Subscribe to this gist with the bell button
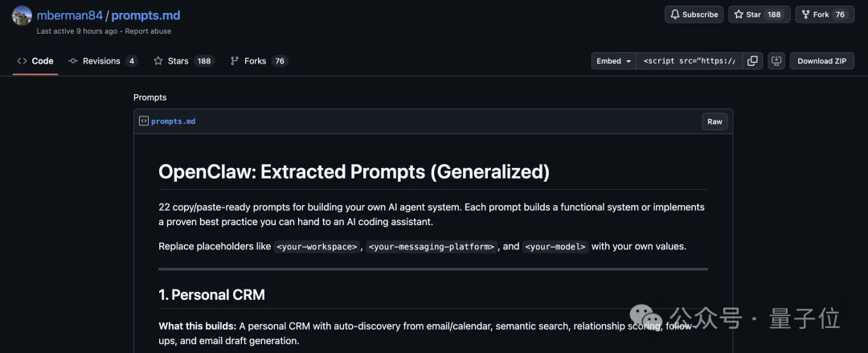The width and height of the screenshot is (868, 353). pos(694,14)
